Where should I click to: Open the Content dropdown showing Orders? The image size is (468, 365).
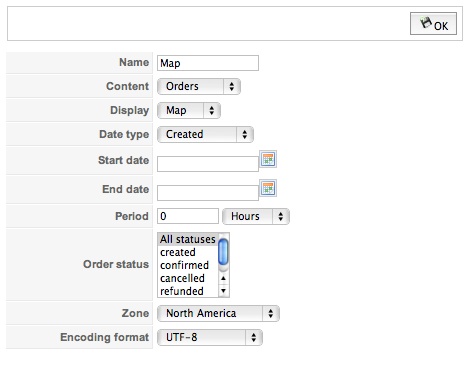[199, 86]
